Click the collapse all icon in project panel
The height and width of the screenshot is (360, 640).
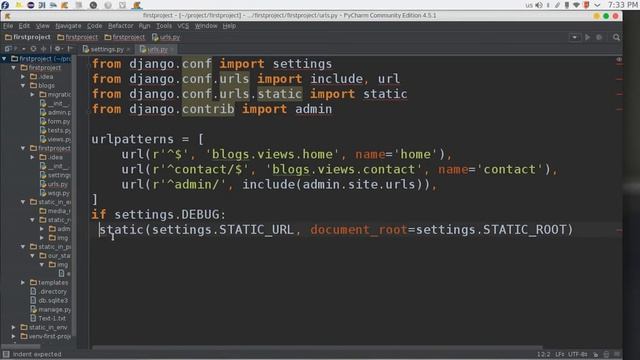43,49
